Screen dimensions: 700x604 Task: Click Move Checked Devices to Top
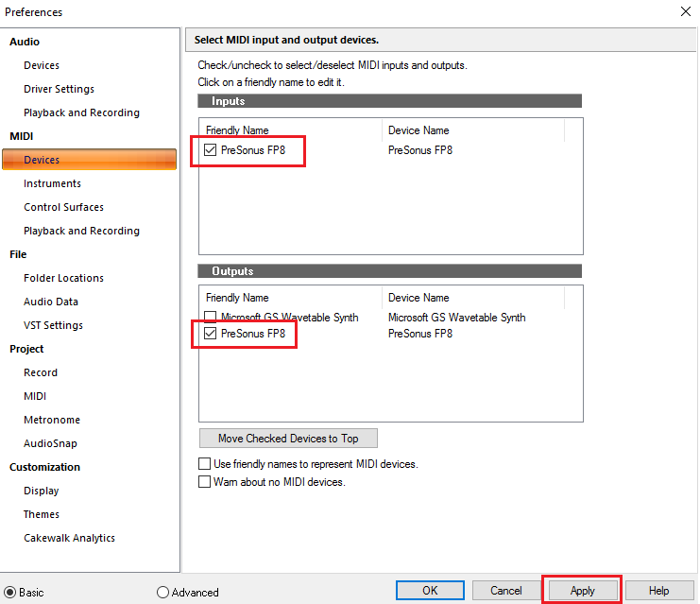(288, 439)
